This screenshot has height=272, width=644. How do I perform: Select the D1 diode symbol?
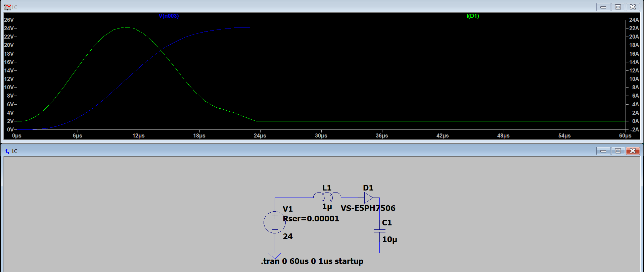(x=369, y=198)
